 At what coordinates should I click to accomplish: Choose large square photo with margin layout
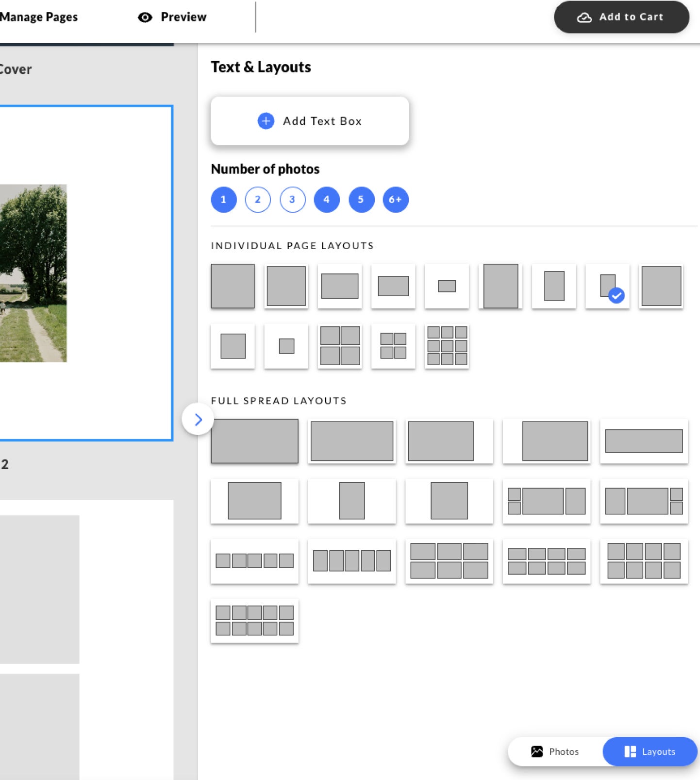pyautogui.click(x=286, y=286)
